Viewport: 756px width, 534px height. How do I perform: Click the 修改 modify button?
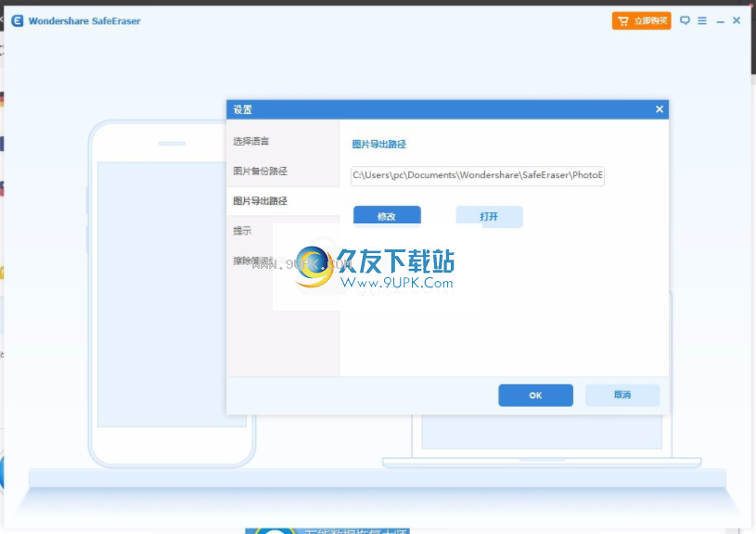387,216
